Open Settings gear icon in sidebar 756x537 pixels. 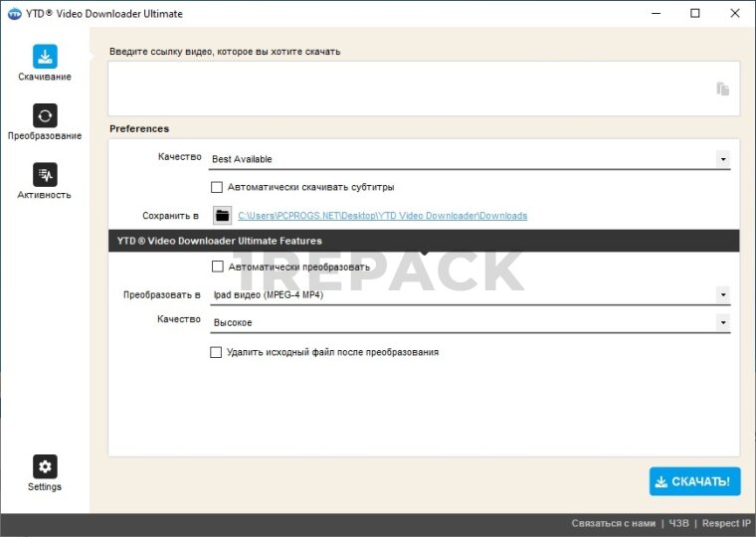[x=45, y=466]
